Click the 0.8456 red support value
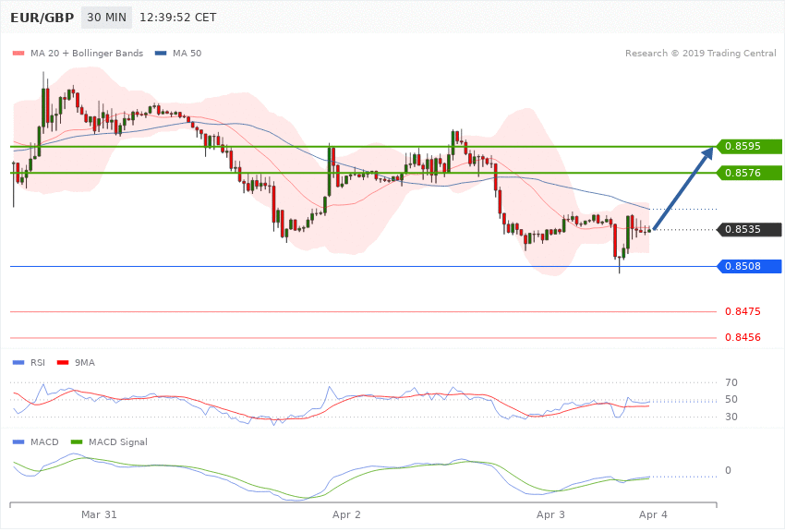 743,337
